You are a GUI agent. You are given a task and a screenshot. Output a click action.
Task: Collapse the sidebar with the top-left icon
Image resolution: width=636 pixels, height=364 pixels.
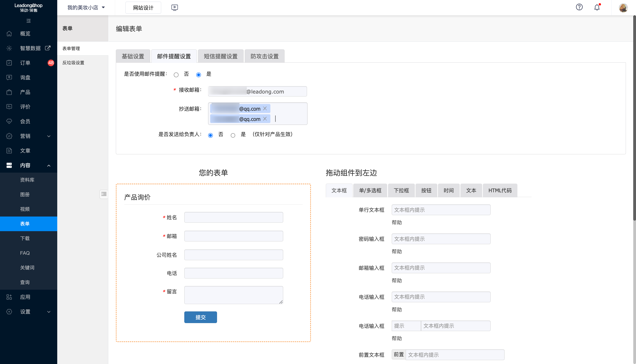click(x=28, y=21)
